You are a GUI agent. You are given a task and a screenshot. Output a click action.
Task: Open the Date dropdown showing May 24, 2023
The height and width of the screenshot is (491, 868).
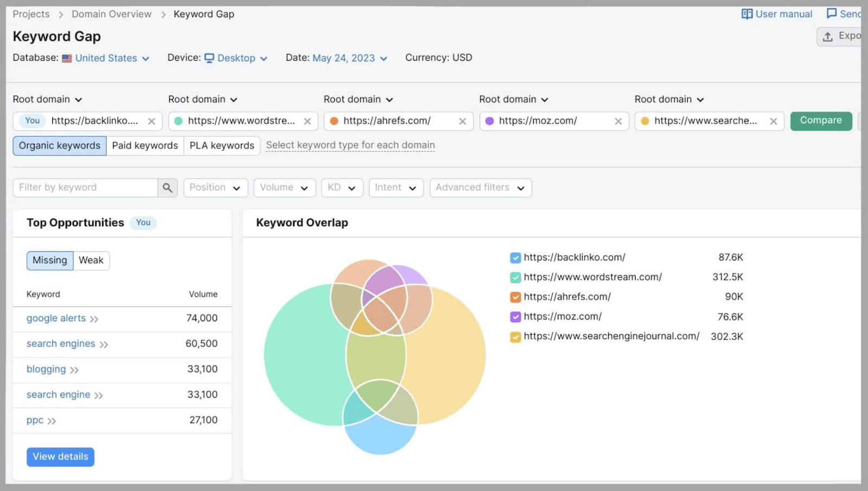coord(343,58)
